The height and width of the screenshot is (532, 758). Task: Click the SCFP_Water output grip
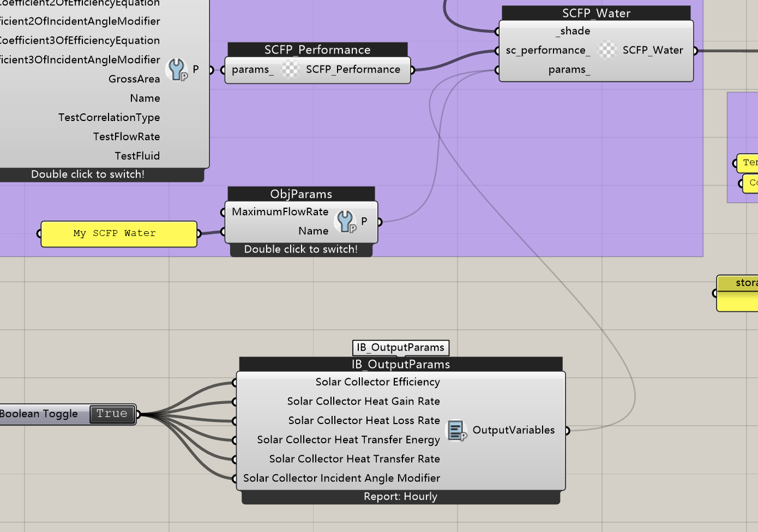tap(695, 51)
